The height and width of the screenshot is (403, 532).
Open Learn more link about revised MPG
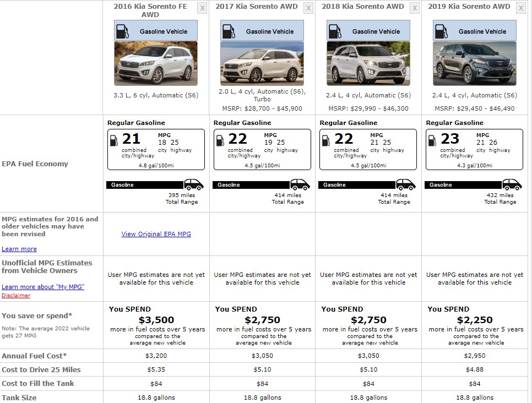pos(19,249)
